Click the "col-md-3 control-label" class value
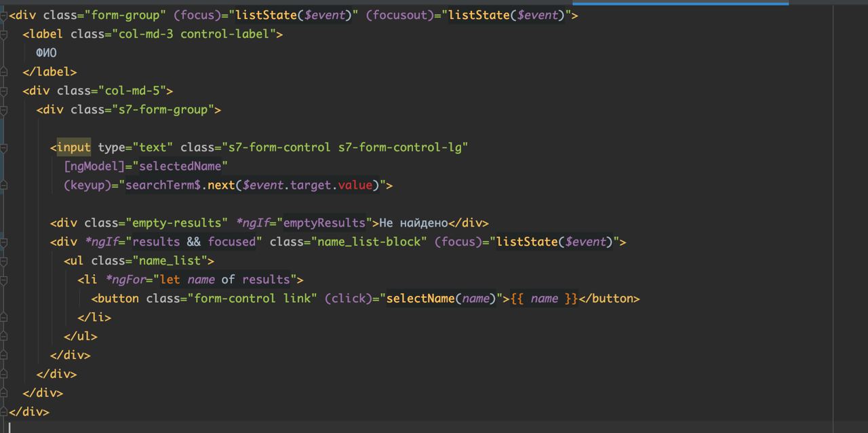This screenshot has width=868, height=433. 193,34
